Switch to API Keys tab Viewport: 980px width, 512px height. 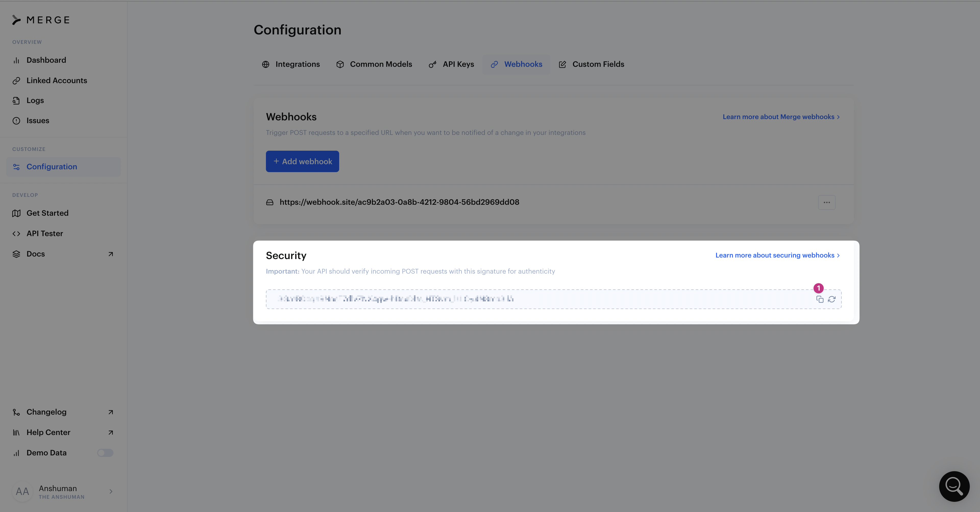451,64
